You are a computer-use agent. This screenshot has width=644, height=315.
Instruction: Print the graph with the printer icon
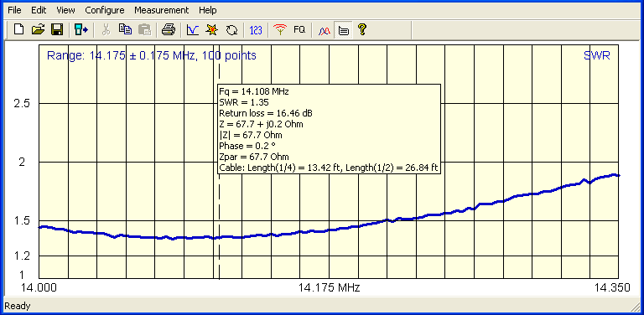click(168, 29)
